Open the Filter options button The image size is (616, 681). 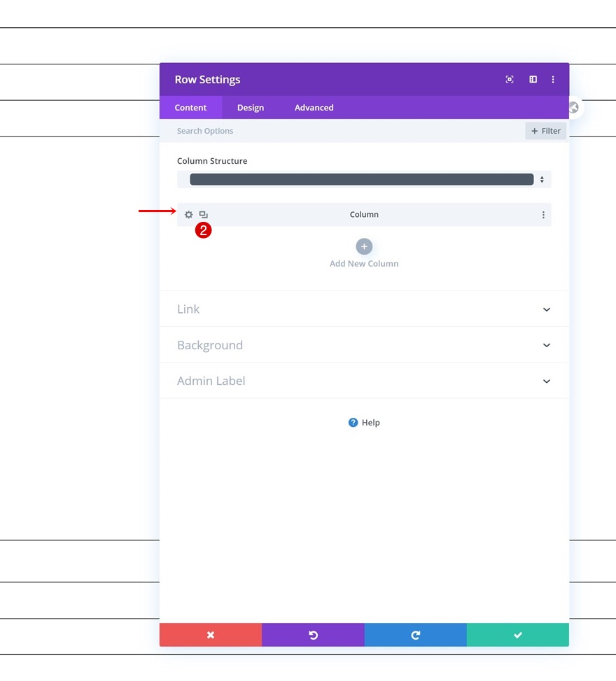(545, 131)
